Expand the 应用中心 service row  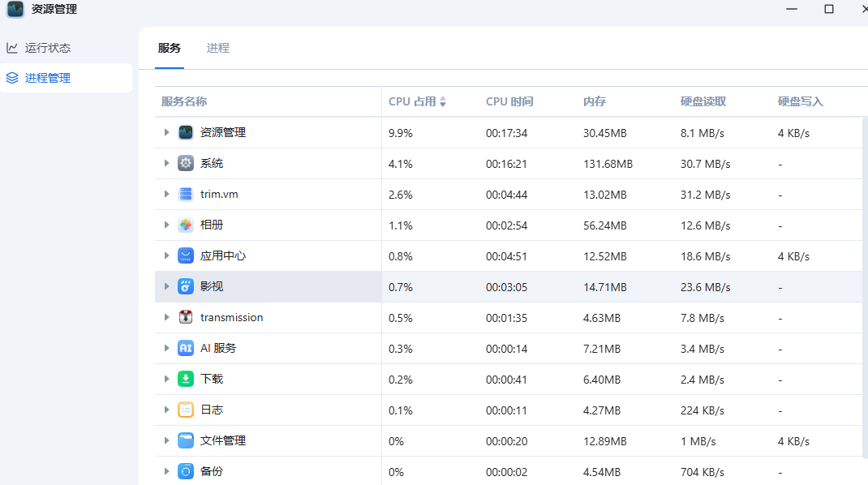(166, 255)
